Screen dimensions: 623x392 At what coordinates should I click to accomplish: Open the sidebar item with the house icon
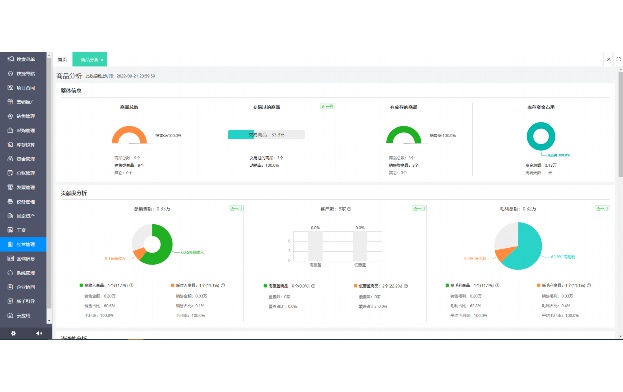pyautogui.click(x=23, y=273)
